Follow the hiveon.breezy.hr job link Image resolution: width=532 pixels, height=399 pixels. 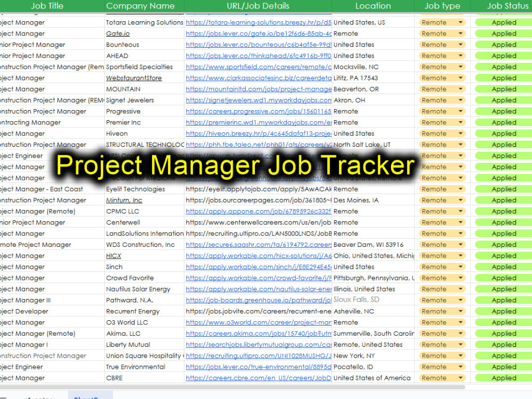pos(259,134)
